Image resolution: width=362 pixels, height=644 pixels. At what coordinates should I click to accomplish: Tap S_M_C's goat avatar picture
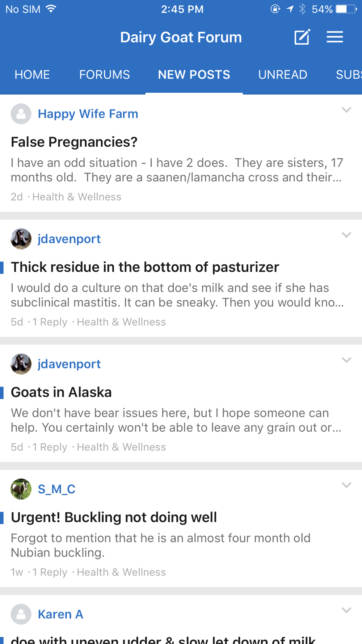(21, 489)
